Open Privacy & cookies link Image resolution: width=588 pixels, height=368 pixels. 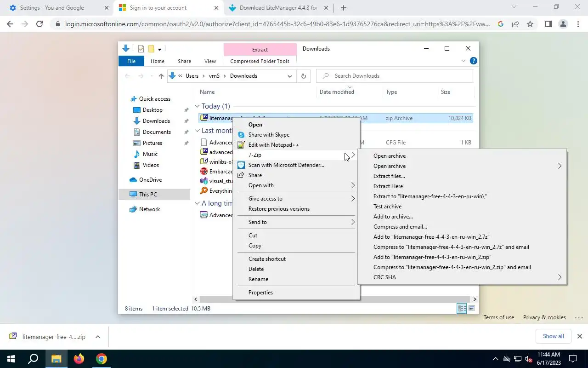coord(544,317)
